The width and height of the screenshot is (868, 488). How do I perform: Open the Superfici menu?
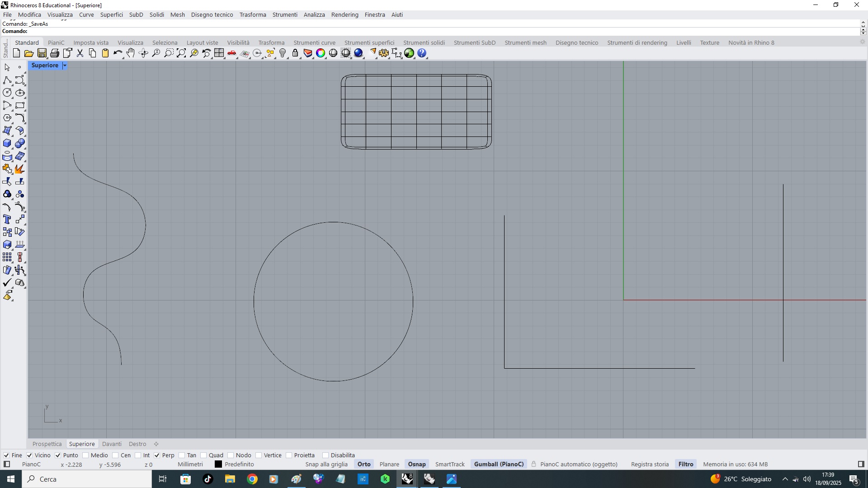click(x=111, y=15)
